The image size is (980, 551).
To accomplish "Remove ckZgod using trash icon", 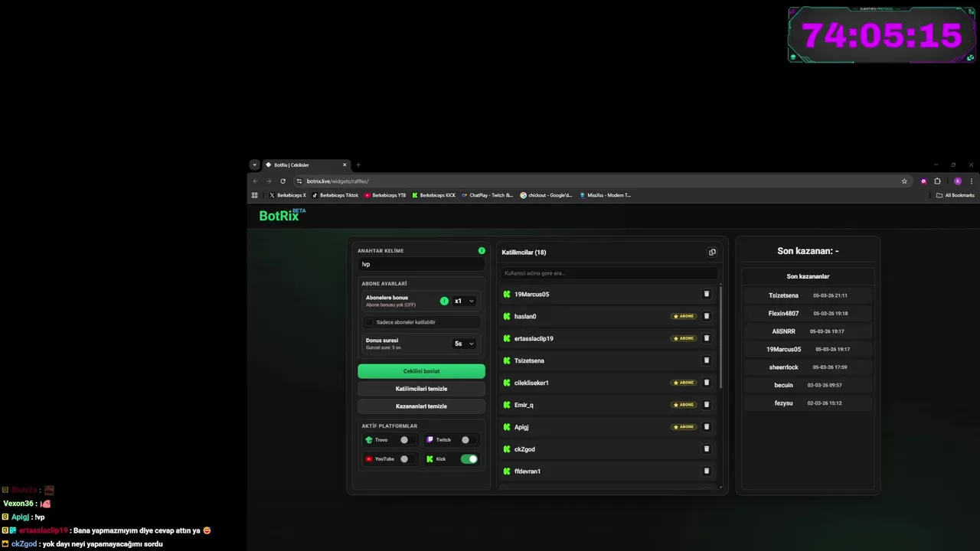I will [707, 449].
